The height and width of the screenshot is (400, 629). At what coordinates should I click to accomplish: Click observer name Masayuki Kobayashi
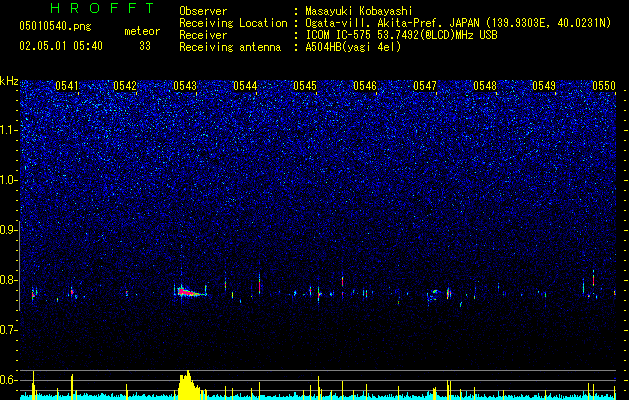[x=358, y=11]
